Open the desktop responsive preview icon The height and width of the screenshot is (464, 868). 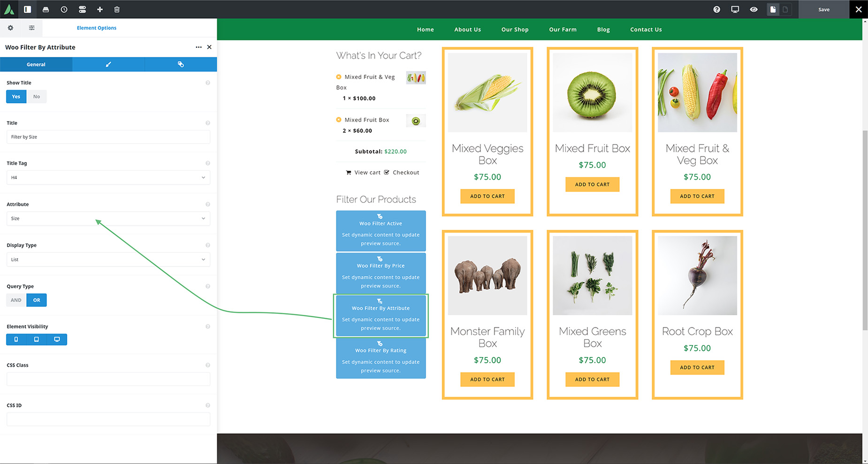click(x=735, y=9)
